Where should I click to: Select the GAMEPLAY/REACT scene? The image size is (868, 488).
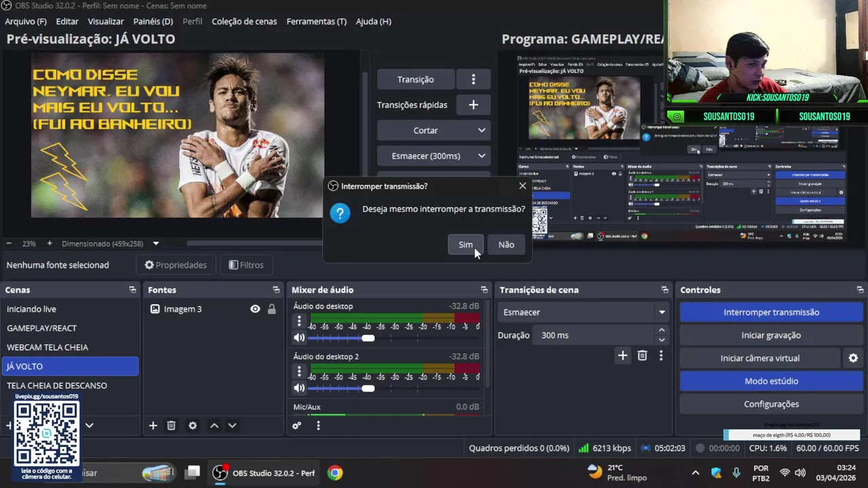tap(71, 328)
